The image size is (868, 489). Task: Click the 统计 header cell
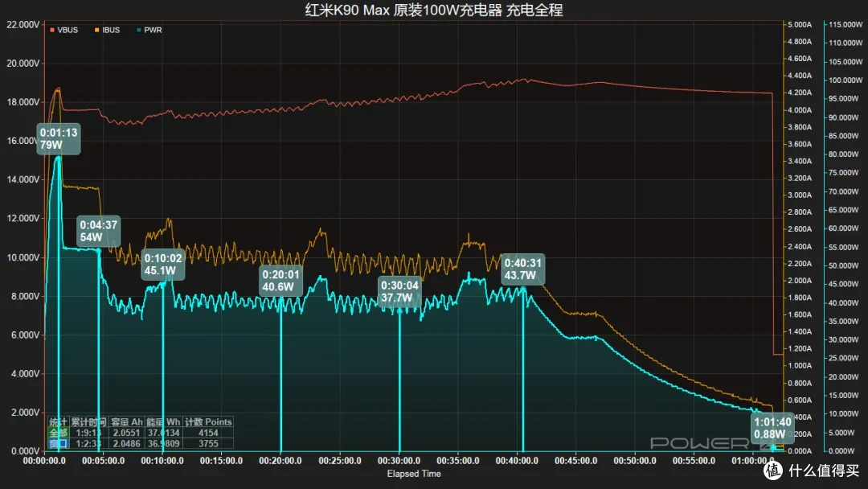[x=58, y=422]
